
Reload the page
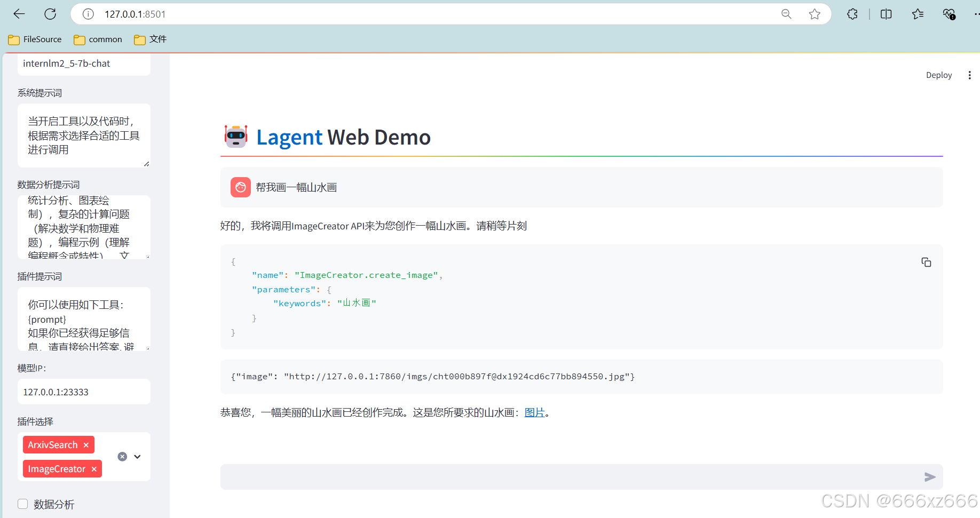point(50,14)
